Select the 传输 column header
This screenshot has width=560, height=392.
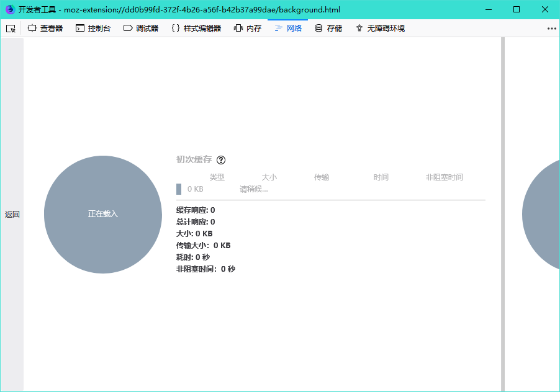[x=322, y=177]
